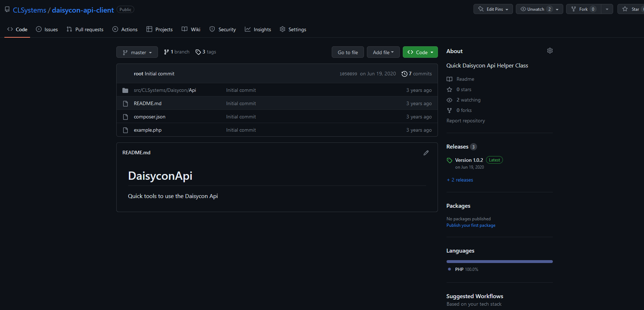
Task: Click the README pencil edit icon
Action: click(x=426, y=153)
